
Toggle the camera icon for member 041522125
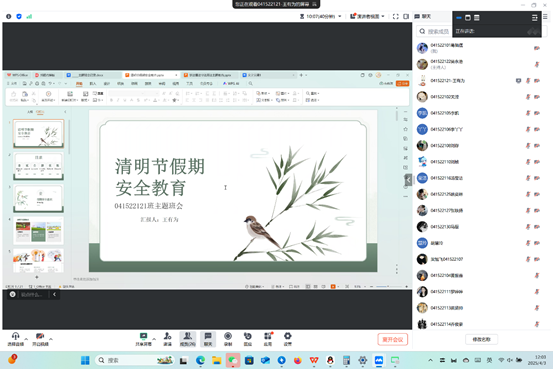[537, 194]
